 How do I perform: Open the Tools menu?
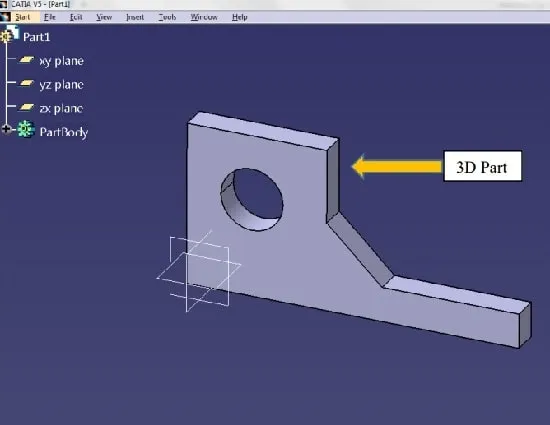[167, 17]
